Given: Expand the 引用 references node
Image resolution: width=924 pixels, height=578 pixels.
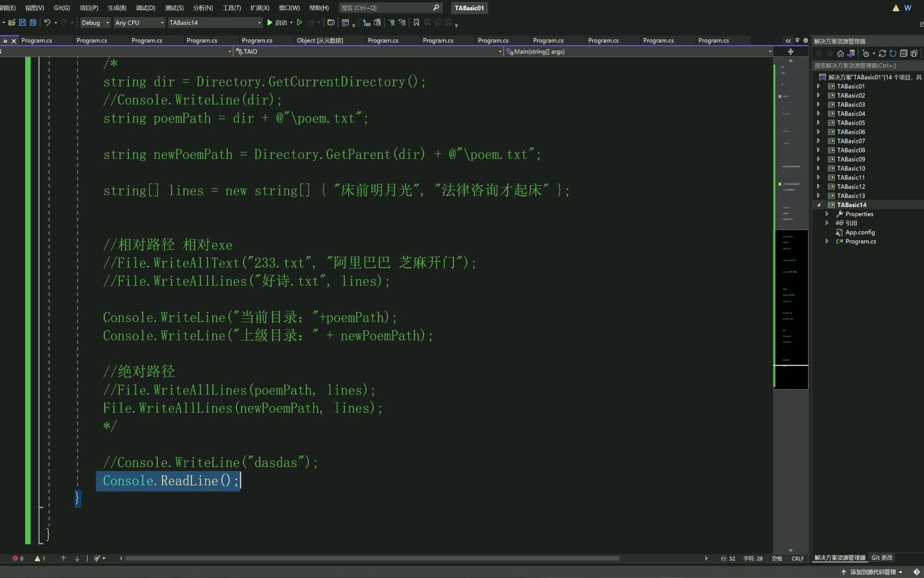Looking at the screenshot, I should click(827, 223).
